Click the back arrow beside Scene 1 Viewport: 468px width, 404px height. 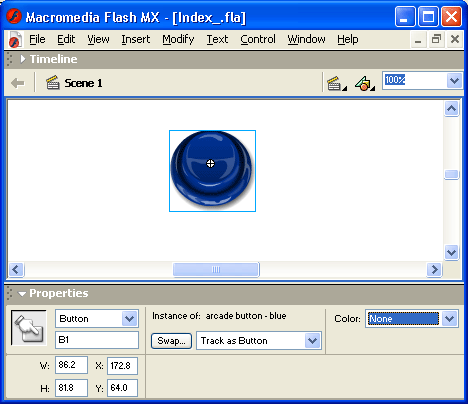(x=18, y=83)
